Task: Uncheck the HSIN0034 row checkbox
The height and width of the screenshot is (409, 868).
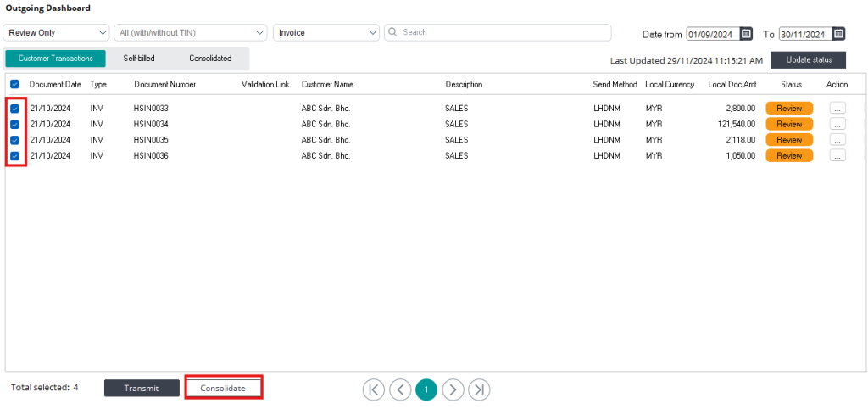Action: click(15, 124)
